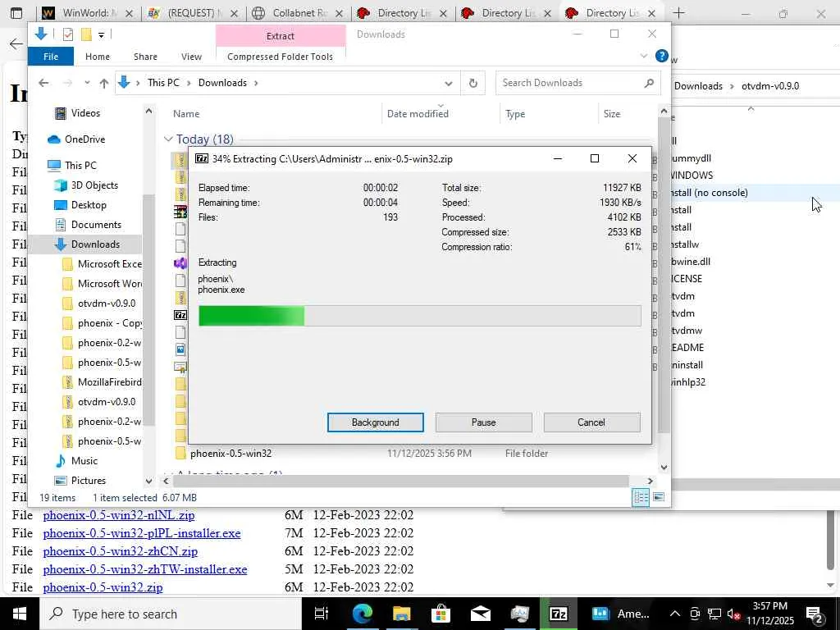Click This PC in address breadcrumb
Viewport: 840px width, 630px height.
163,83
